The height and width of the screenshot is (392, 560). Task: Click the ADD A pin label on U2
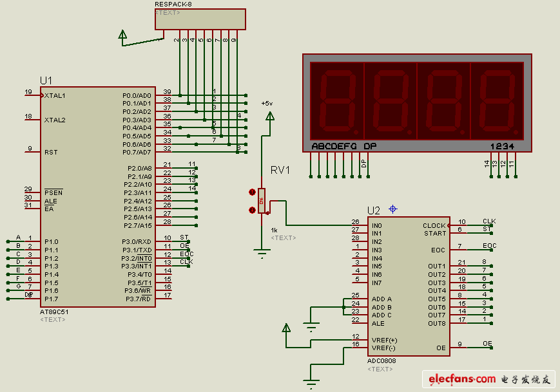point(381,299)
